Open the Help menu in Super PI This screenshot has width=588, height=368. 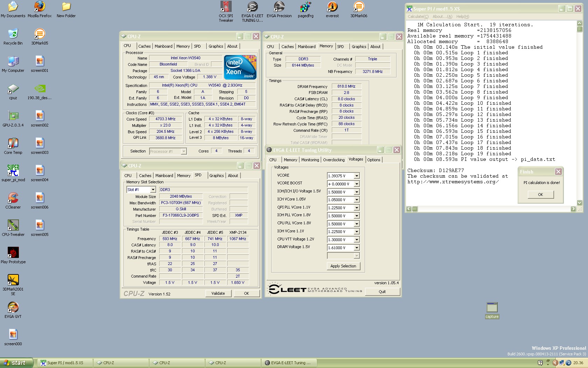click(462, 16)
